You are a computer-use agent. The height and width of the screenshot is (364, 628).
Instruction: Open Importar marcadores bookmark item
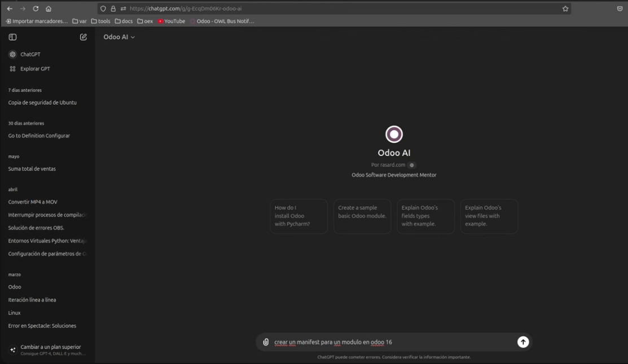pos(37,21)
